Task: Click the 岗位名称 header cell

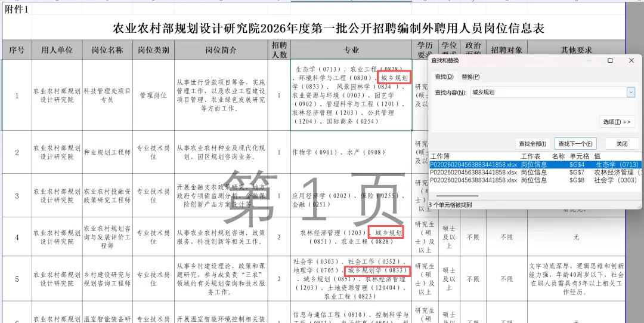Action: [x=107, y=50]
